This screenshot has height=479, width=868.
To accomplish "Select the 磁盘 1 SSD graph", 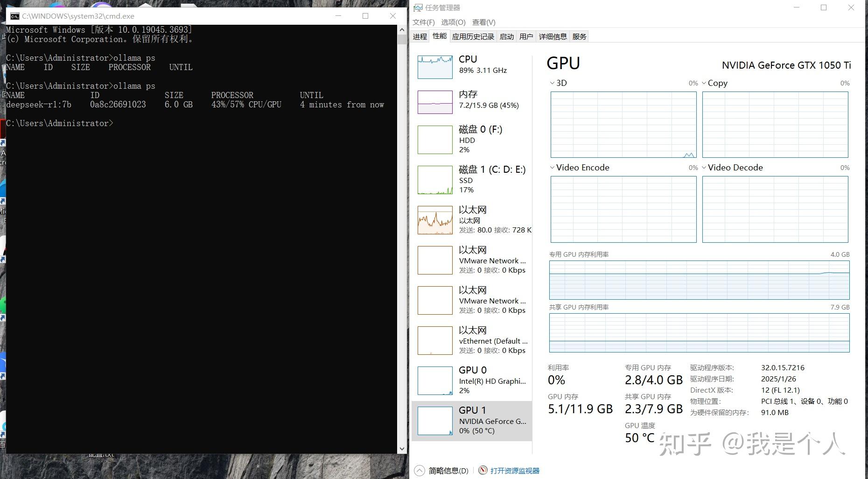I will (470, 179).
